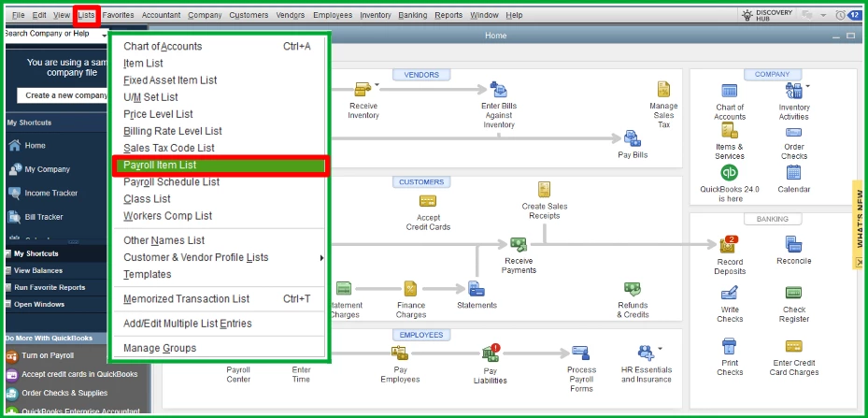This screenshot has width=868, height=418.
Task: Expand the Inventory Activities dropdown arrow
Action: point(807,86)
